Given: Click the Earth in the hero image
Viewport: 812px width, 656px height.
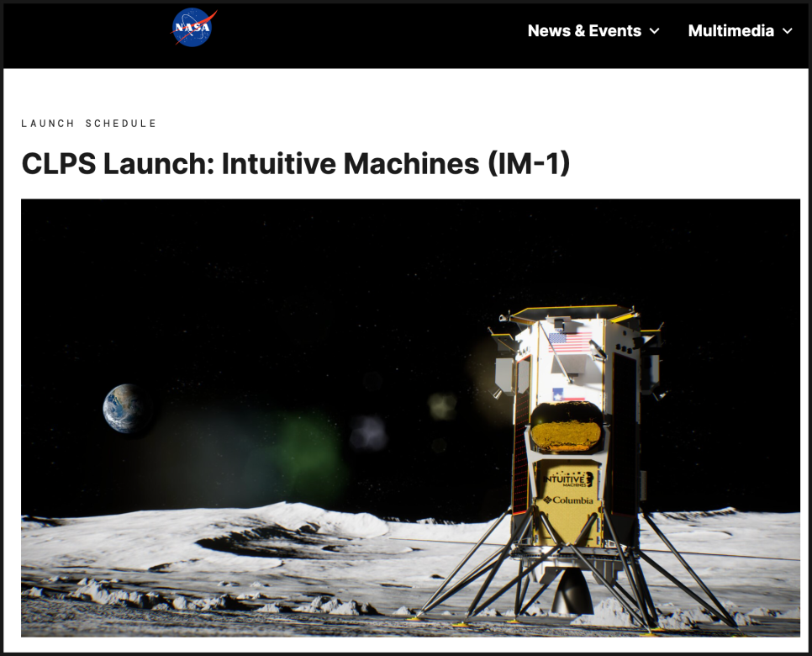Looking at the screenshot, I should (123, 409).
